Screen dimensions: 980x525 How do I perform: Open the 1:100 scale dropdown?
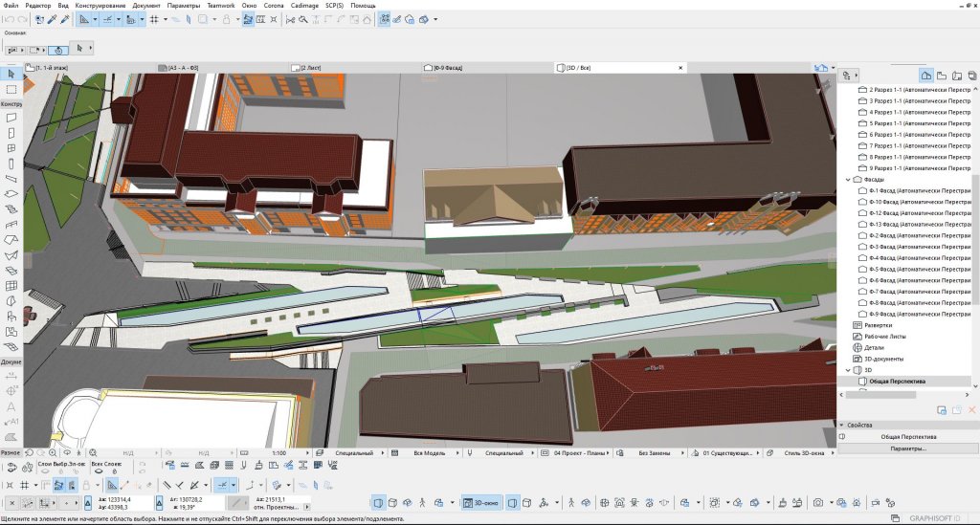click(279, 452)
